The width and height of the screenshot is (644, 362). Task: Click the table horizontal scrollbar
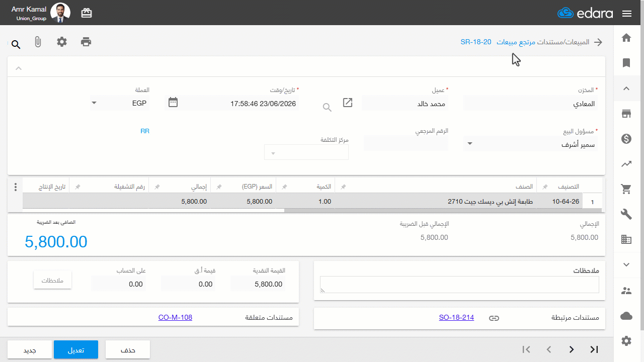point(443,211)
